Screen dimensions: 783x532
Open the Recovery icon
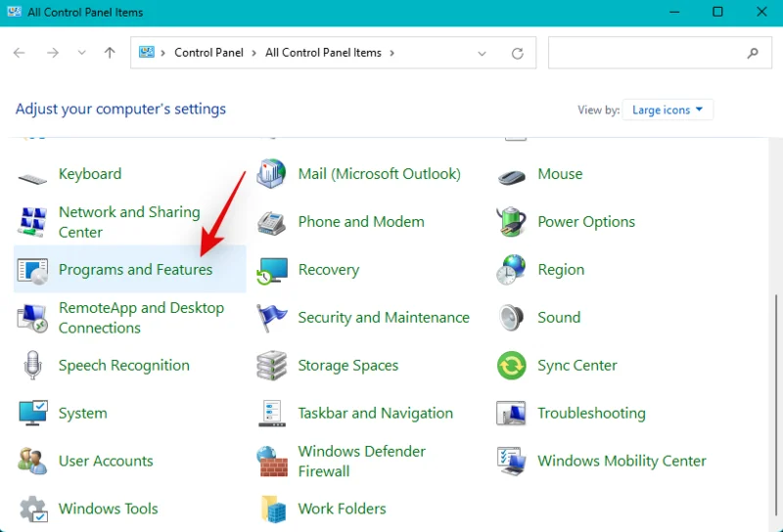point(272,271)
